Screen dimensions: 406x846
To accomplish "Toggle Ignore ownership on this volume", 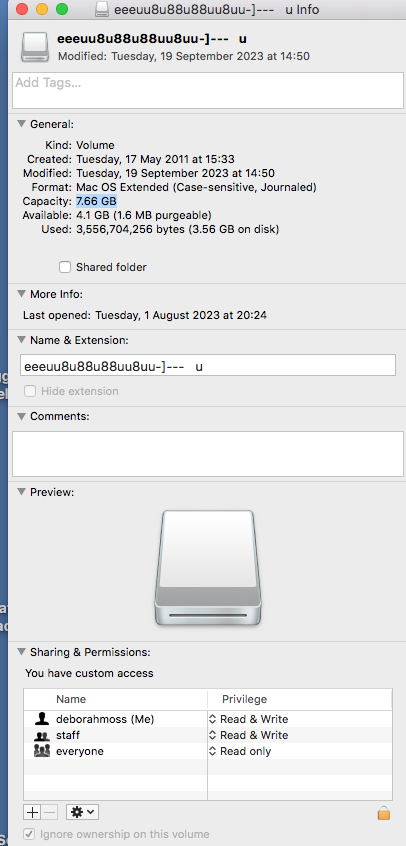I will pos(29,834).
